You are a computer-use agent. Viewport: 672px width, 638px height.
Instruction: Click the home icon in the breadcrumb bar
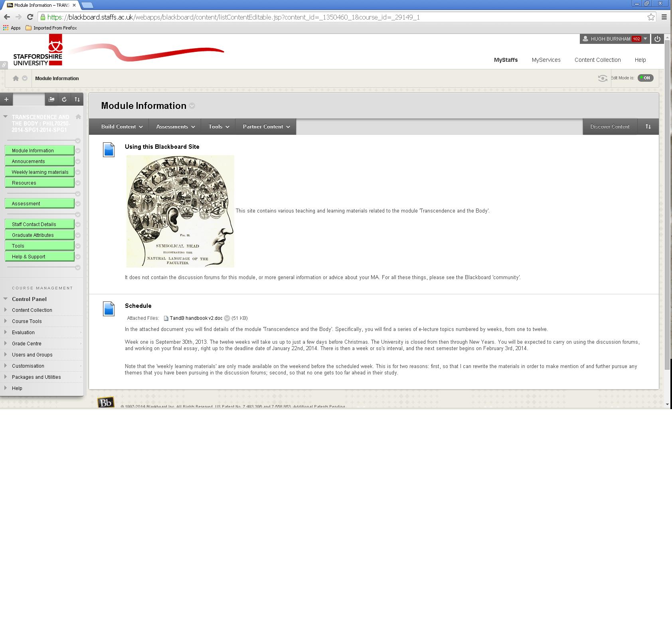tap(16, 78)
